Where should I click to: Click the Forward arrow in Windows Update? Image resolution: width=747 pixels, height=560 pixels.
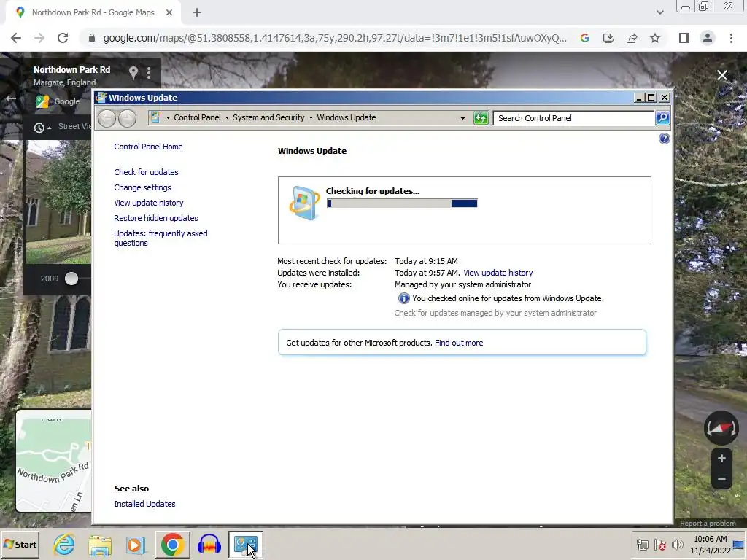[x=127, y=118]
